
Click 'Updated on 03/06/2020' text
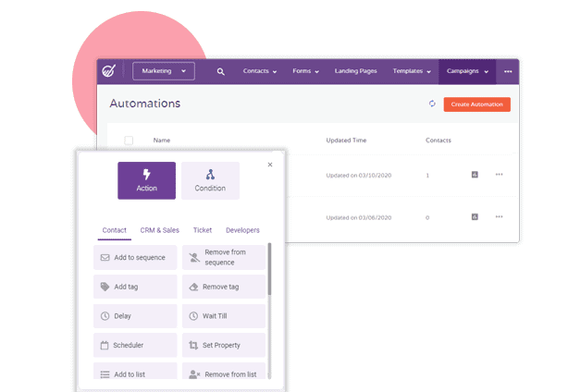click(359, 217)
